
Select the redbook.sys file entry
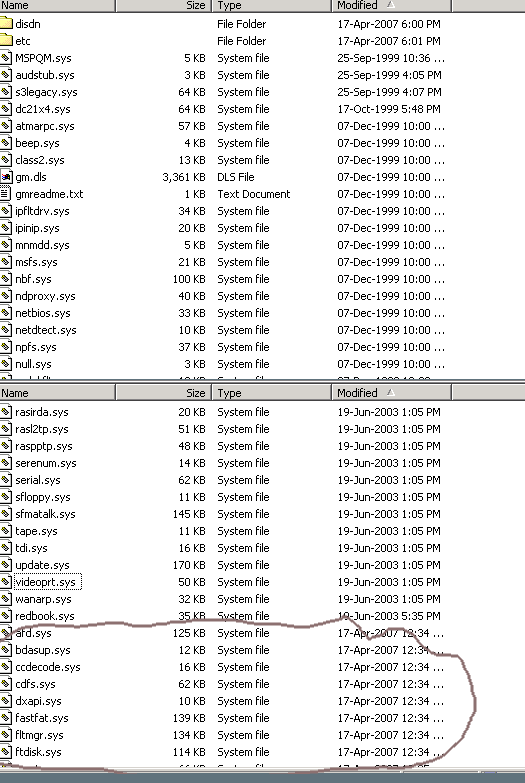click(45, 616)
